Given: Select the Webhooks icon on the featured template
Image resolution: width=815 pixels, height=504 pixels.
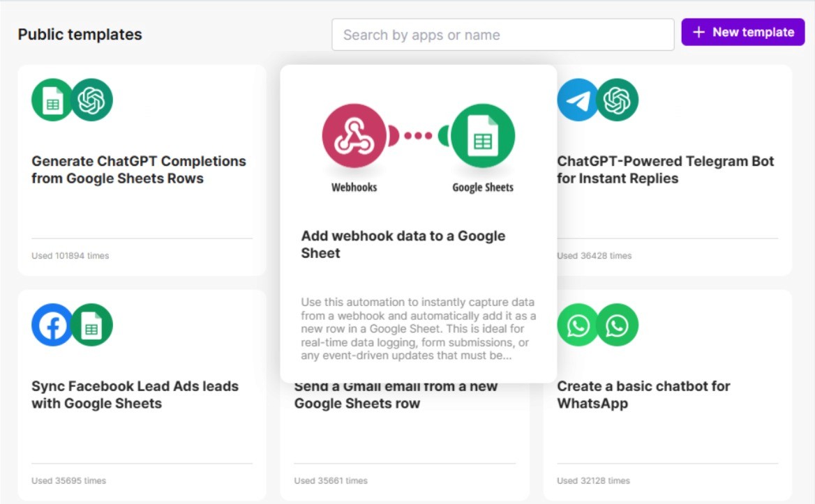Looking at the screenshot, I should click(354, 136).
